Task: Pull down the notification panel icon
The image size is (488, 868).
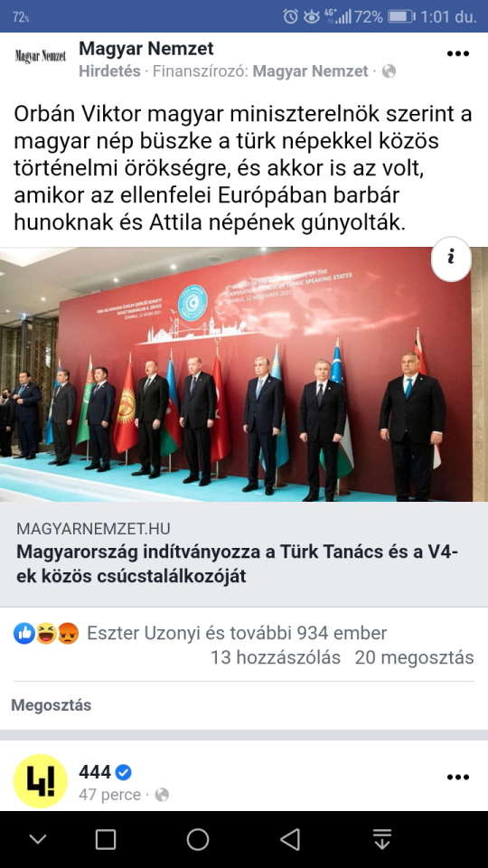Action: (381, 839)
